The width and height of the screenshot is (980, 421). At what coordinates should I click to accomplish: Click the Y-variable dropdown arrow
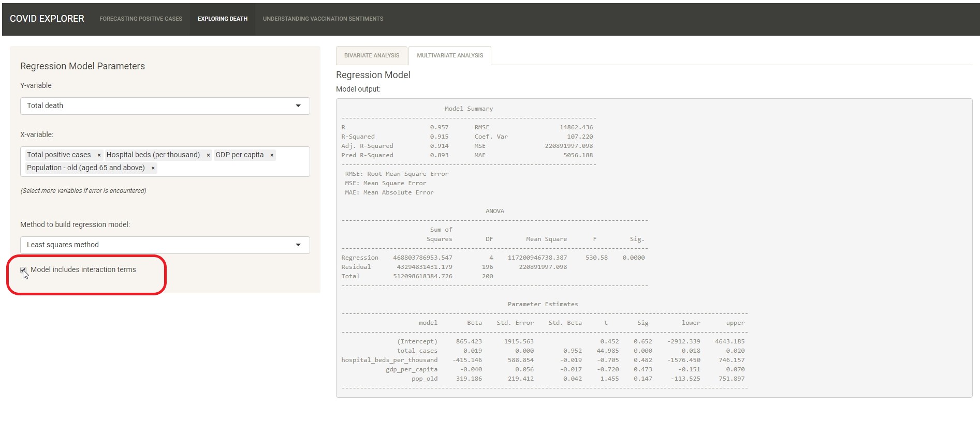click(x=298, y=106)
